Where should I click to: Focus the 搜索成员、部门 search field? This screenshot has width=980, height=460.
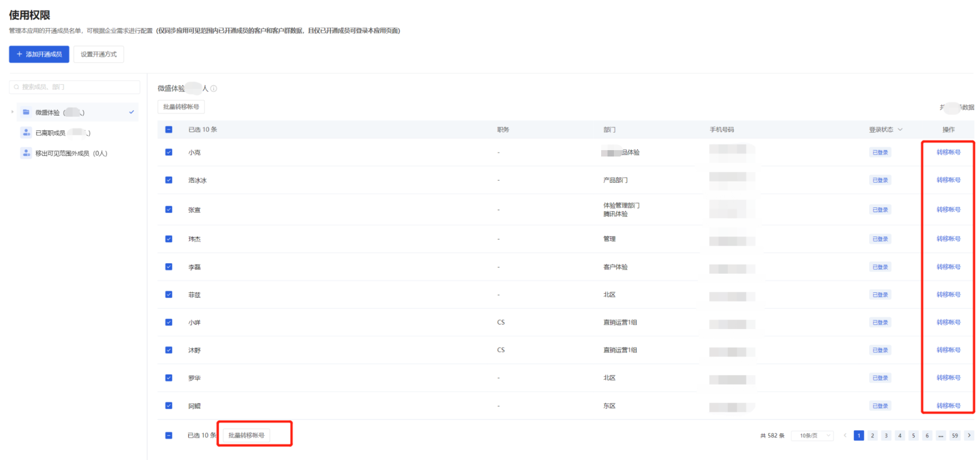75,87
